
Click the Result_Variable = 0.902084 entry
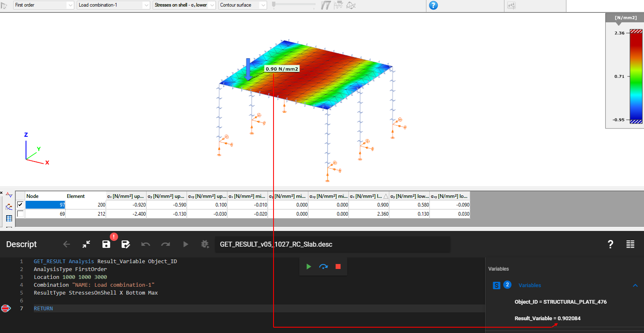547,318
